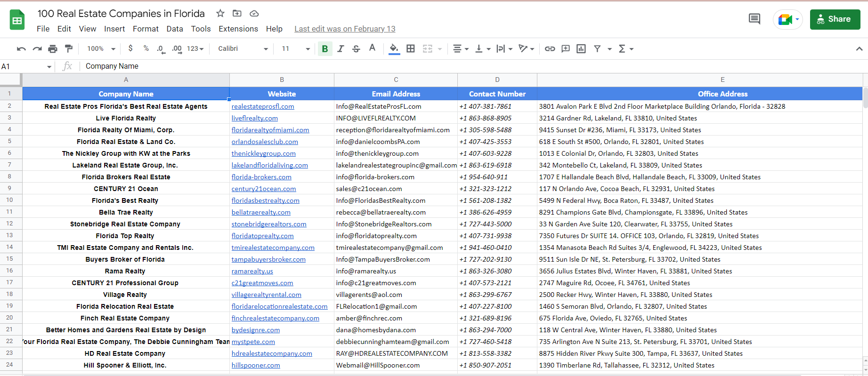This screenshot has width=868, height=376.
Task: Star this spreadsheet
Action: pos(220,14)
